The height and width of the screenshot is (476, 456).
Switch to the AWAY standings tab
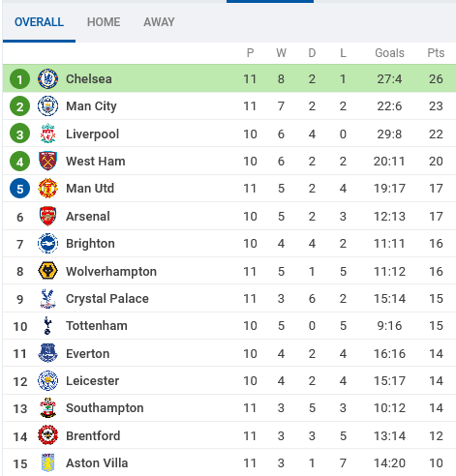pyautogui.click(x=159, y=22)
